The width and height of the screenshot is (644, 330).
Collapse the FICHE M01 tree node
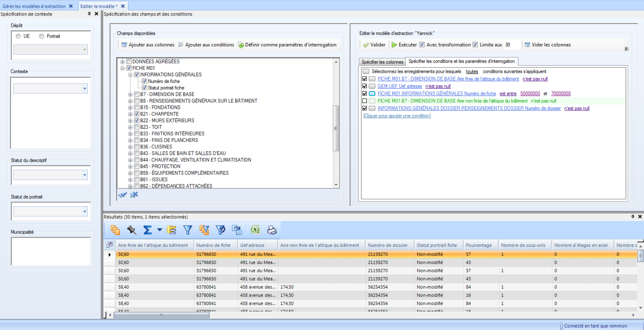[123, 68]
